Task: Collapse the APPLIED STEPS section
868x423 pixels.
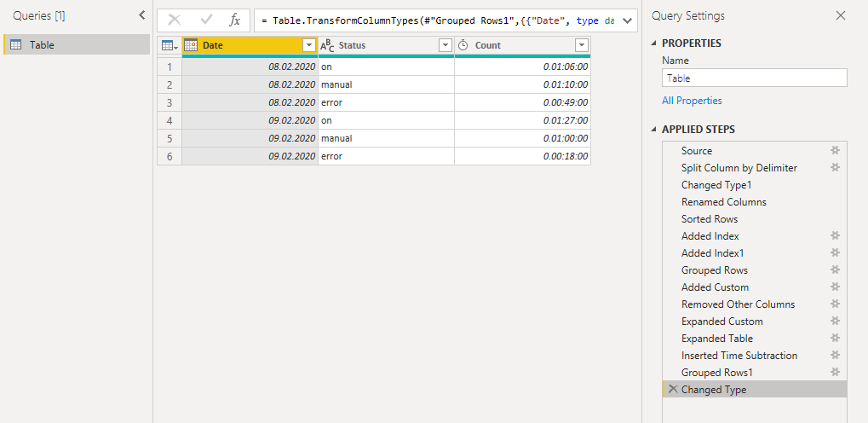Action: click(x=655, y=130)
